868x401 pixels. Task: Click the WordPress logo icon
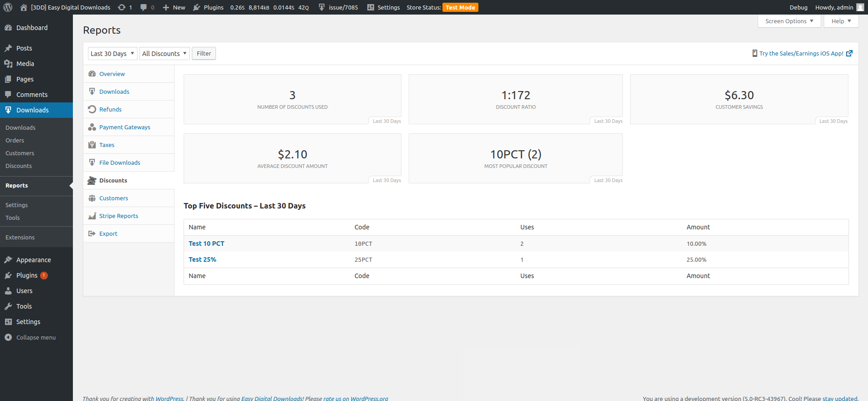tap(8, 7)
